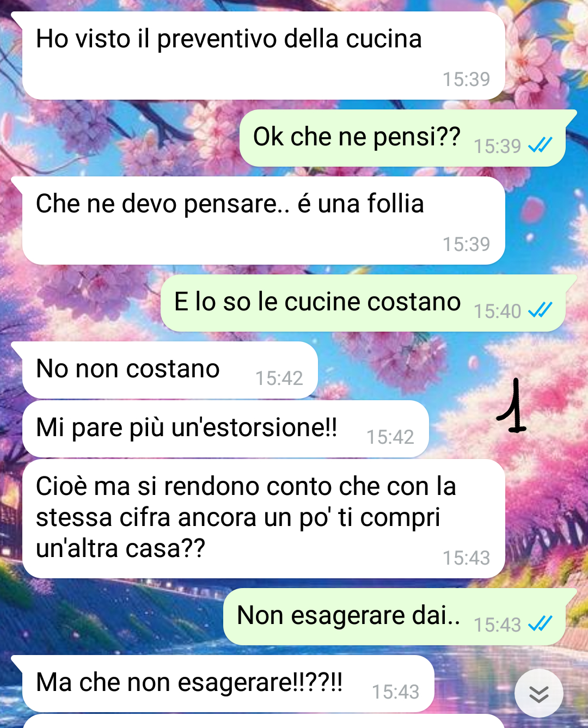The height and width of the screenshot is (728, 588).
Task: Tap the 15:43 timestamp under 'un'altra casa??'
Action: click(x=466, y=558)
